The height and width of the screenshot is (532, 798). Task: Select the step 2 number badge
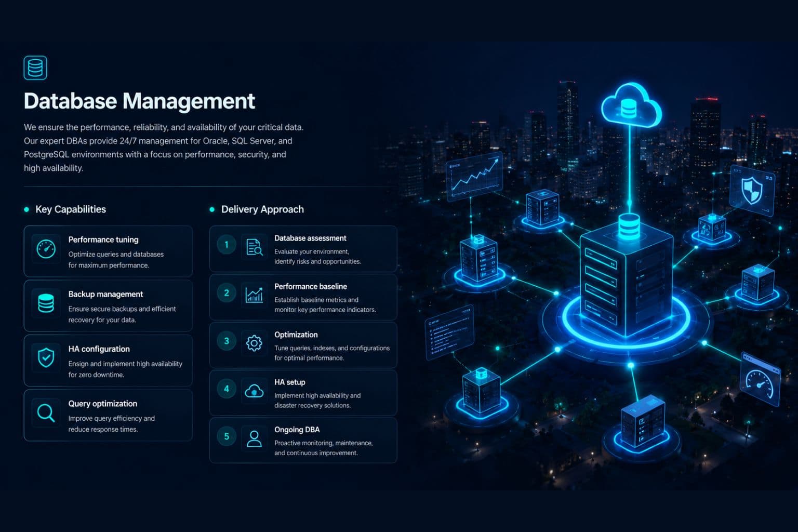pyautogui.click(x=227, y=293)
